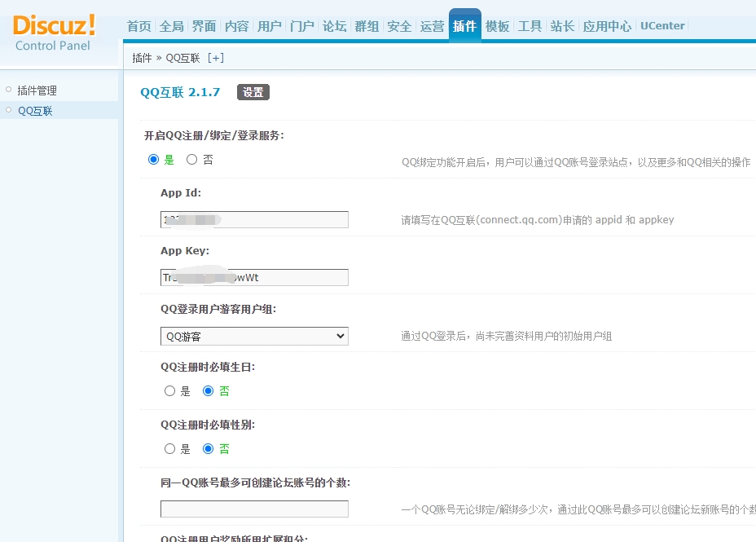Open the 安全 menu
756x542 pixels.
click(399, 26)
